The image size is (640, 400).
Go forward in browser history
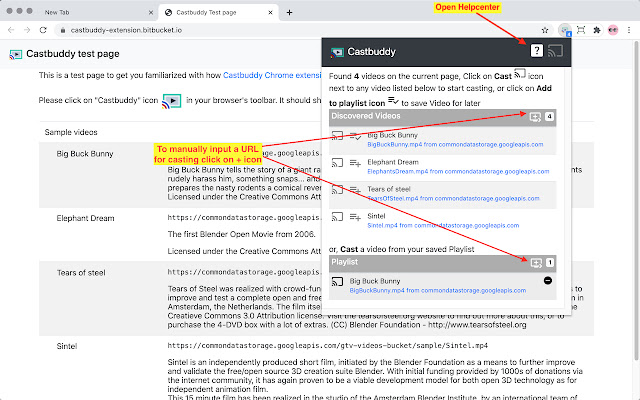(27, 30)
